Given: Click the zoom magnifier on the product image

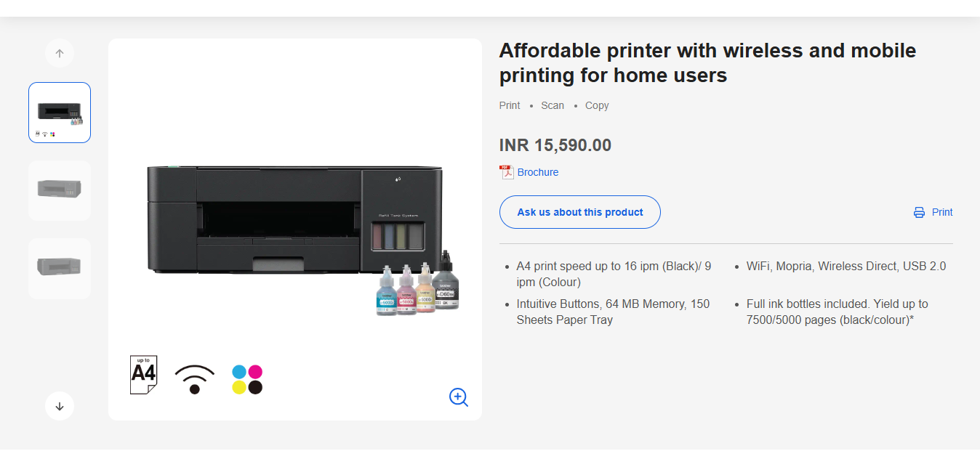Looking at the screenshot, I should click(x=458, y=397).
